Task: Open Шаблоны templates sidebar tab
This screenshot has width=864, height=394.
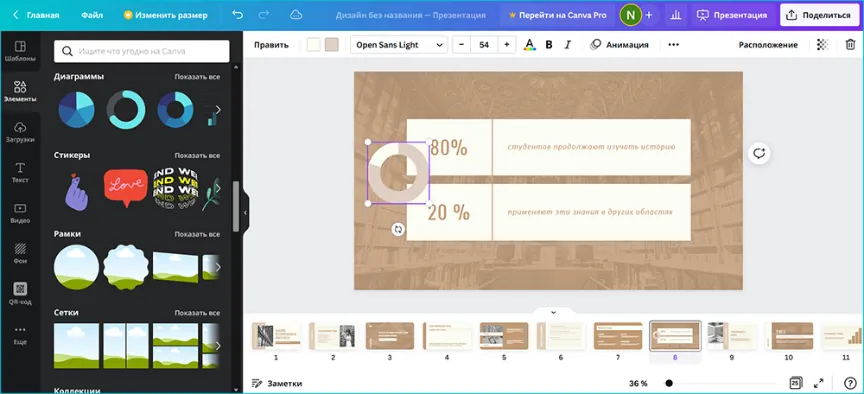Action: click(20, 51)
